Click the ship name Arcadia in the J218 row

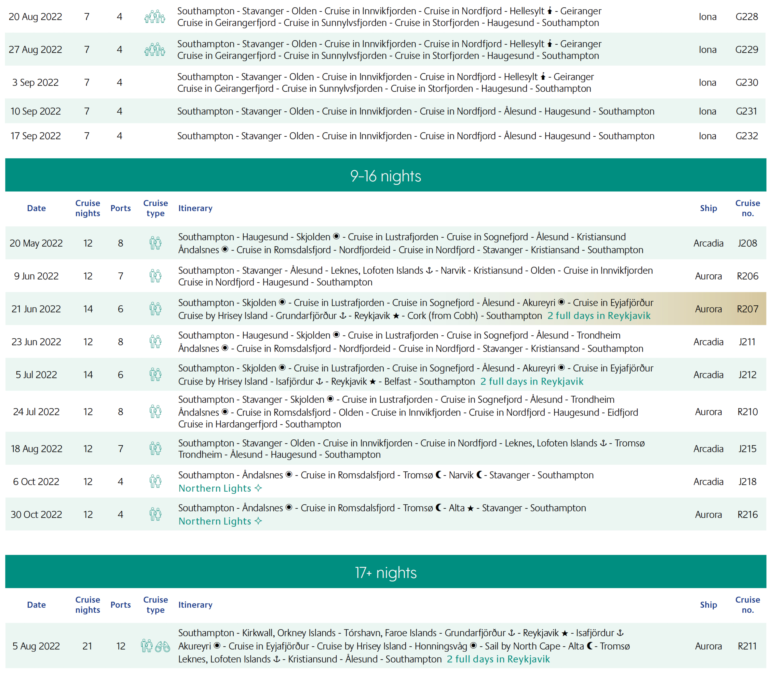pos(708,481)
